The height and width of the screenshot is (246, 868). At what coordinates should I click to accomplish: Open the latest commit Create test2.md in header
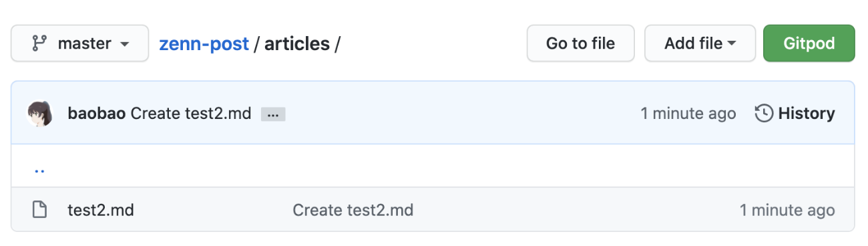[191, 114]
